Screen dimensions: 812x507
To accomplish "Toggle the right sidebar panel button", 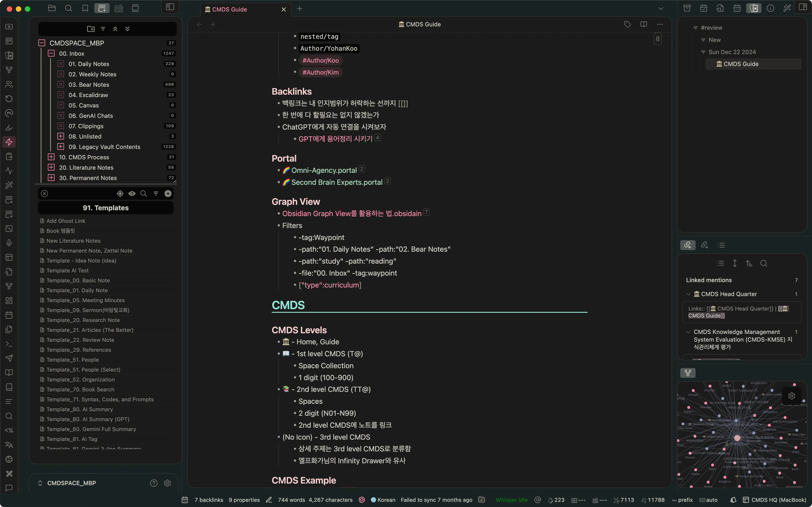I will click(x=803, y=7).
